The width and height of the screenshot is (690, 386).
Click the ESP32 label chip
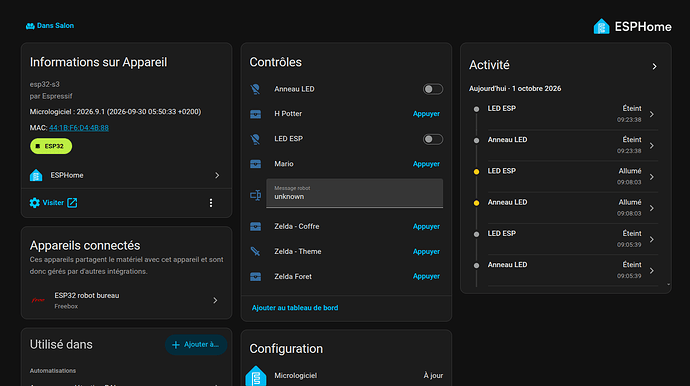tap(51, 146)
